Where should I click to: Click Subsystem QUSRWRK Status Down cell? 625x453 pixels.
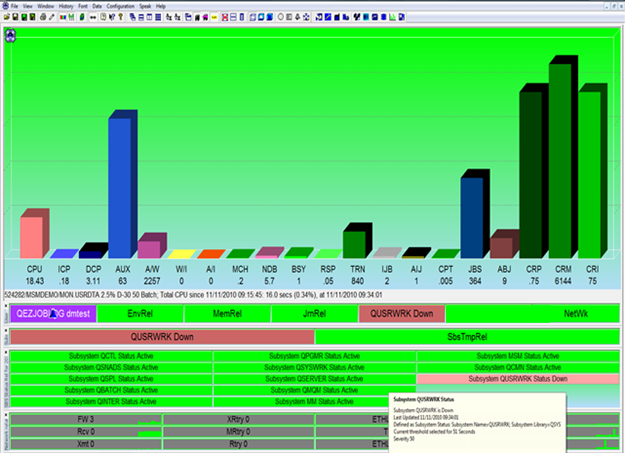pos(517,379)
